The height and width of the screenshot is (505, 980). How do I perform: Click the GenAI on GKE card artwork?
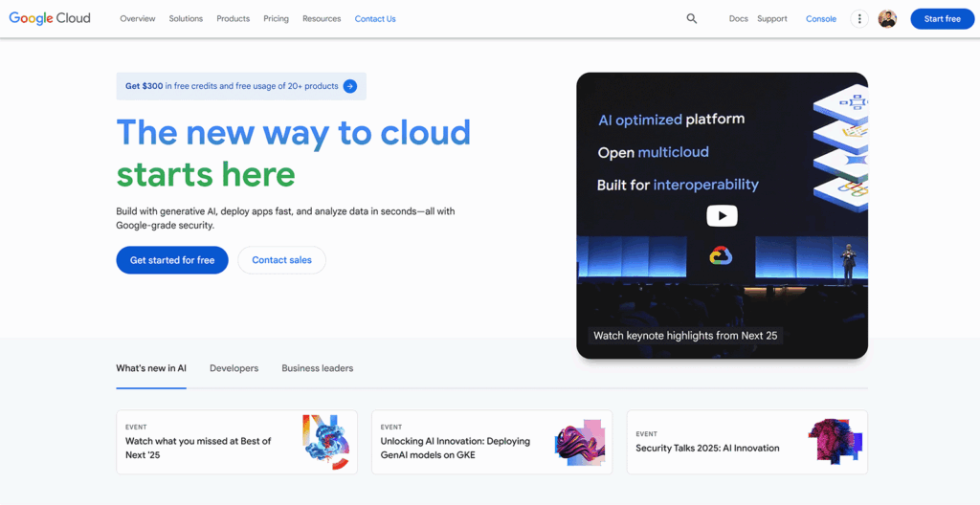coord(579,443)
